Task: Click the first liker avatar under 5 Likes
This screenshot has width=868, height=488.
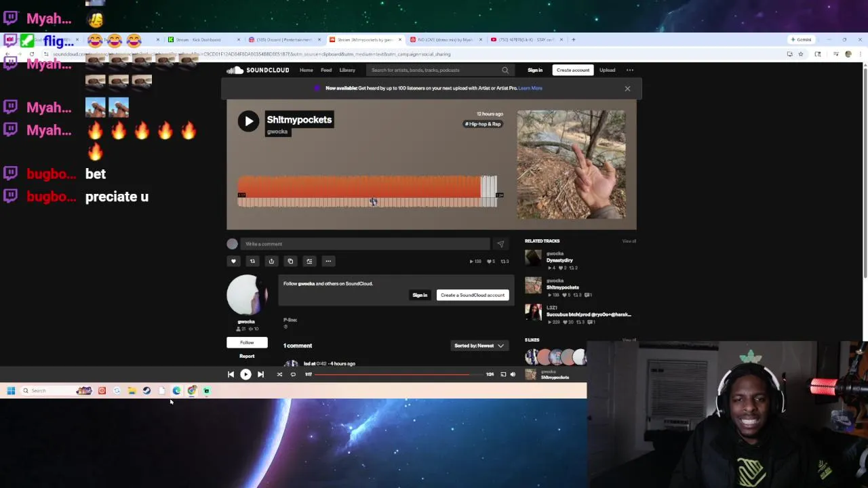Action: pyautogui.click(x=532, y=357)
